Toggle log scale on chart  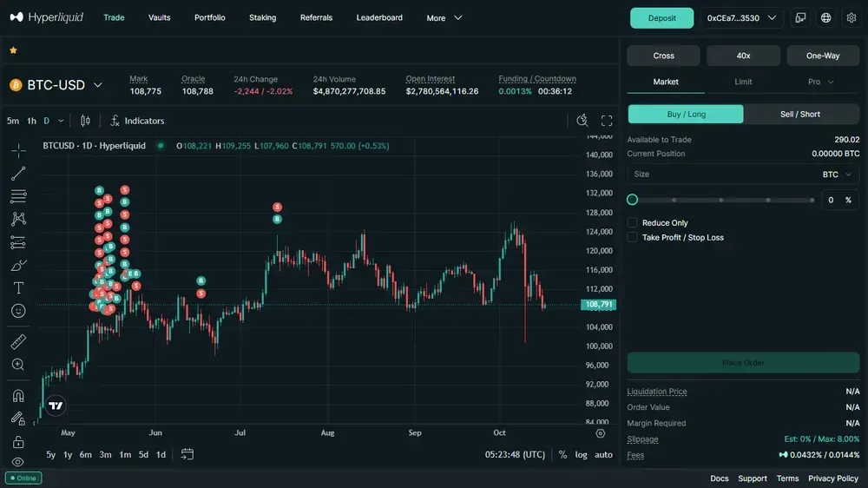581,454
